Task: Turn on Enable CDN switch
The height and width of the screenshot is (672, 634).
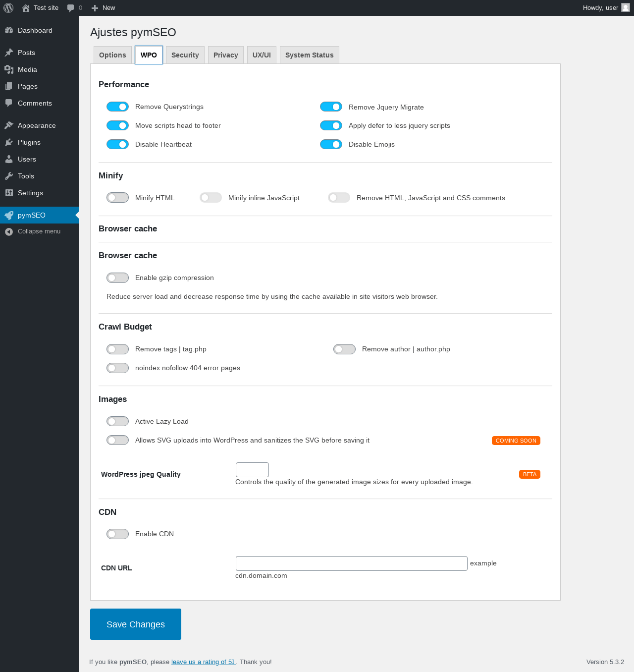Action: (x=117, y=534)
